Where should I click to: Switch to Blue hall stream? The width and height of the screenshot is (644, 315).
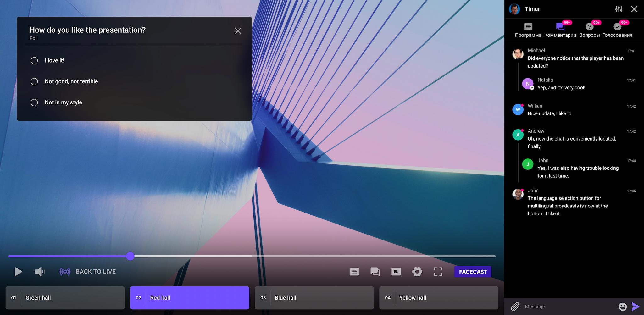[314, 298]
